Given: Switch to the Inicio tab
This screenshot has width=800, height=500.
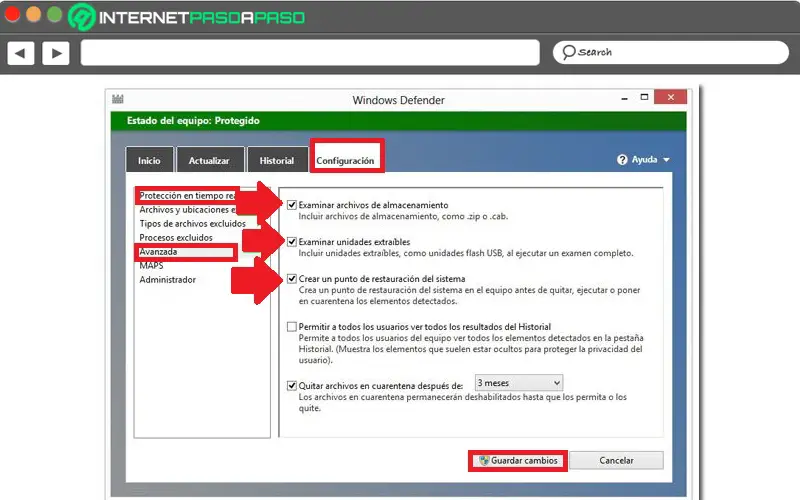Looking at the screenshot, I should click(149, 160).
